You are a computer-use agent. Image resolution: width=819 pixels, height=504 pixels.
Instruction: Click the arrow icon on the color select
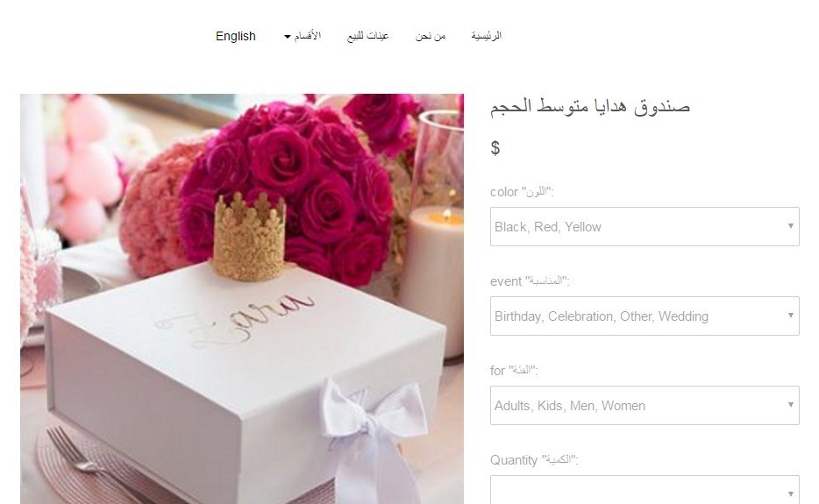[791, 225]
